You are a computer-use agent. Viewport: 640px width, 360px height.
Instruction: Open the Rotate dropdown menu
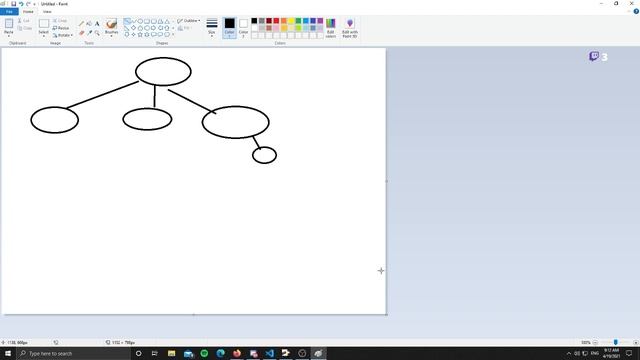pyautogui.click(x=63, y=36)
